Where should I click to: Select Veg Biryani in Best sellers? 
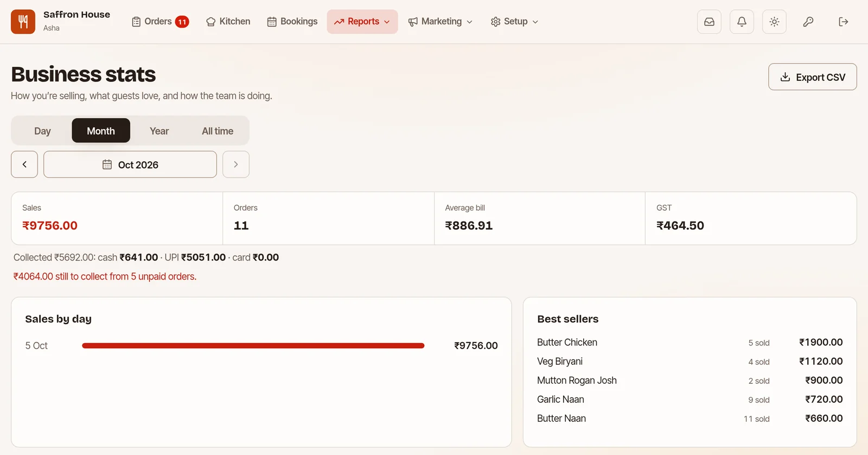click(x=690, y=362)
